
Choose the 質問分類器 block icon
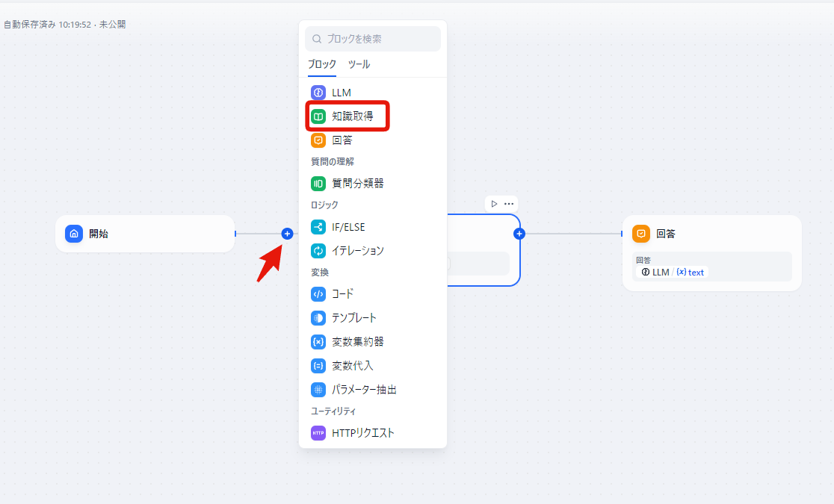pos(318,184)
